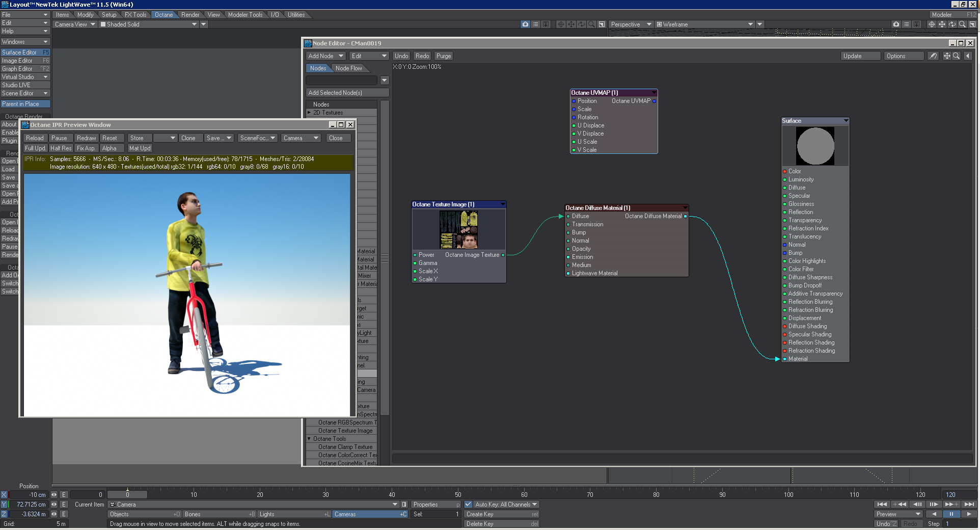Image resolution: width=980 pixels, height=530 pixels.
Task: Click the move-view icon in Perspective viewport
Action: pos(942,24)
